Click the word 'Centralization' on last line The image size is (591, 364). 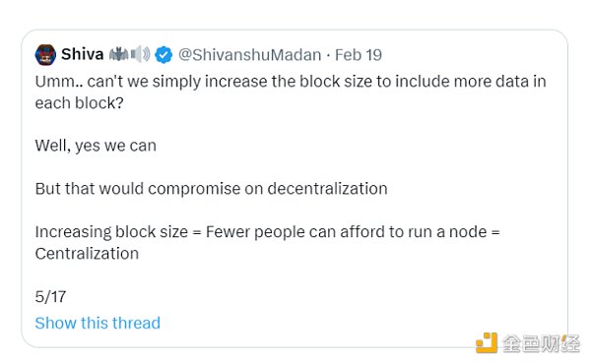coord(87,254)
